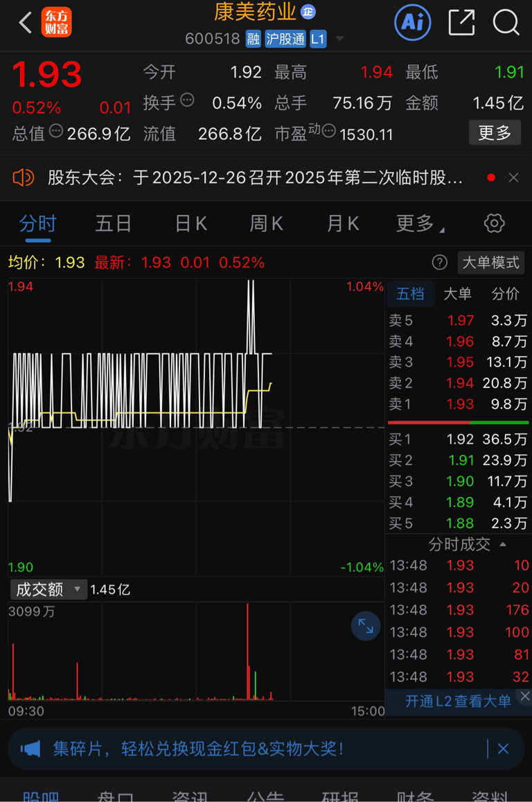
Task: Tap the 企 badge next to 康美药业
Action: pos(308,12)
